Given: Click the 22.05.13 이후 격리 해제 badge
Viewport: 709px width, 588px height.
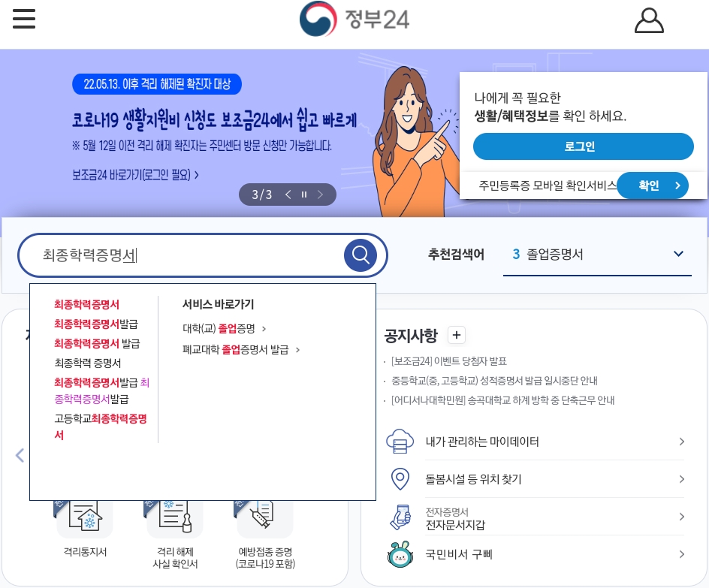Looking at the screenshot, I should click(x=157, y=84).
